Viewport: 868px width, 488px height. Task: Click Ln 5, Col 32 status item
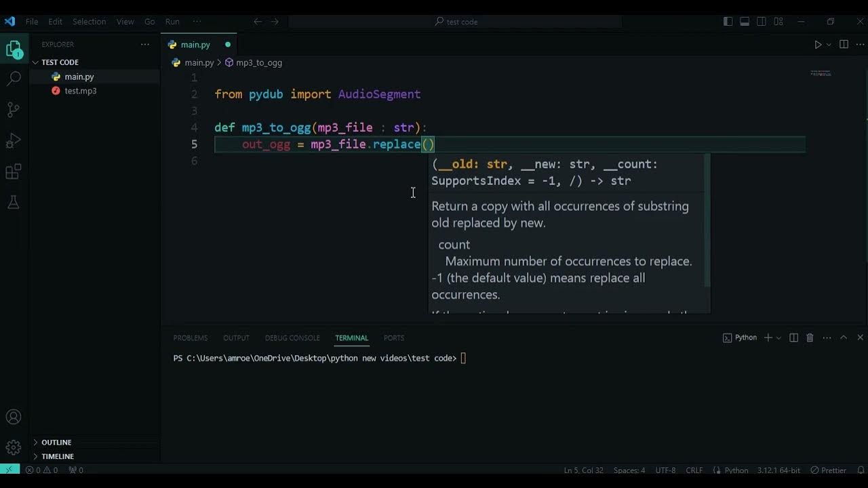pos(583,470)
